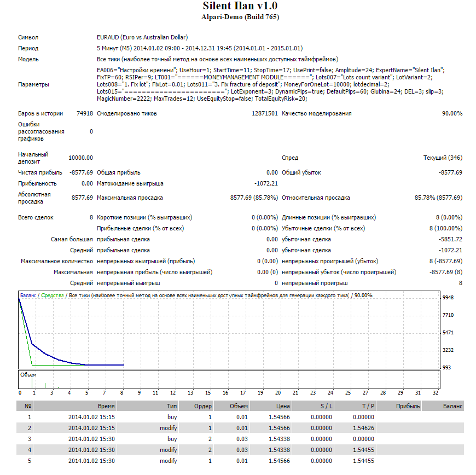Screen dimensions: 476x475
Task: Select expected payoff value -1072.21
Action: [266, 183]
